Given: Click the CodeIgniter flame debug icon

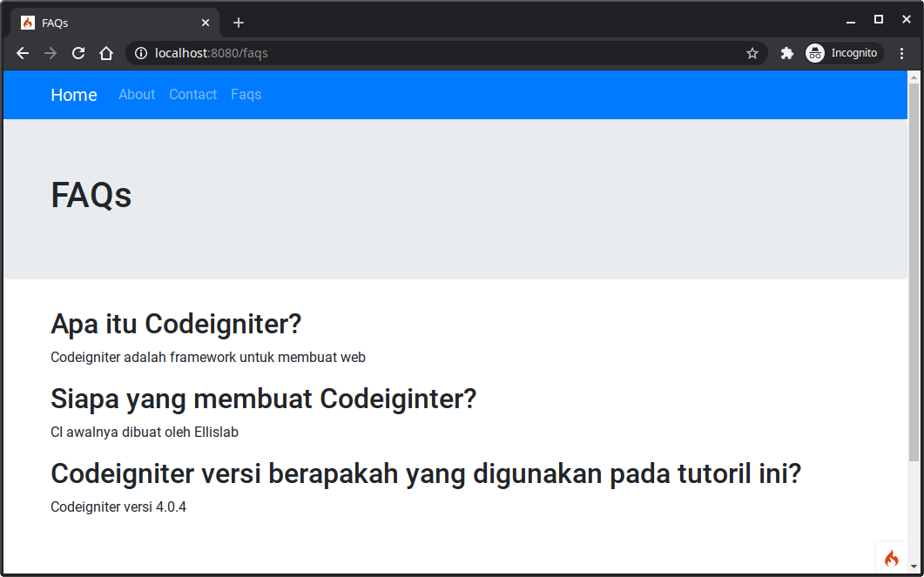Looking at the screenshot, I should 890,557.
